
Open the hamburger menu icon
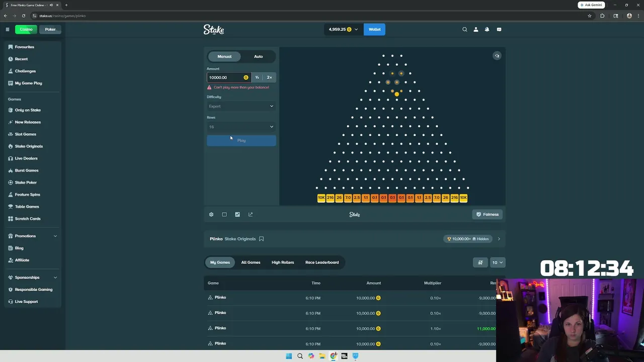click(x=8, y=29)
